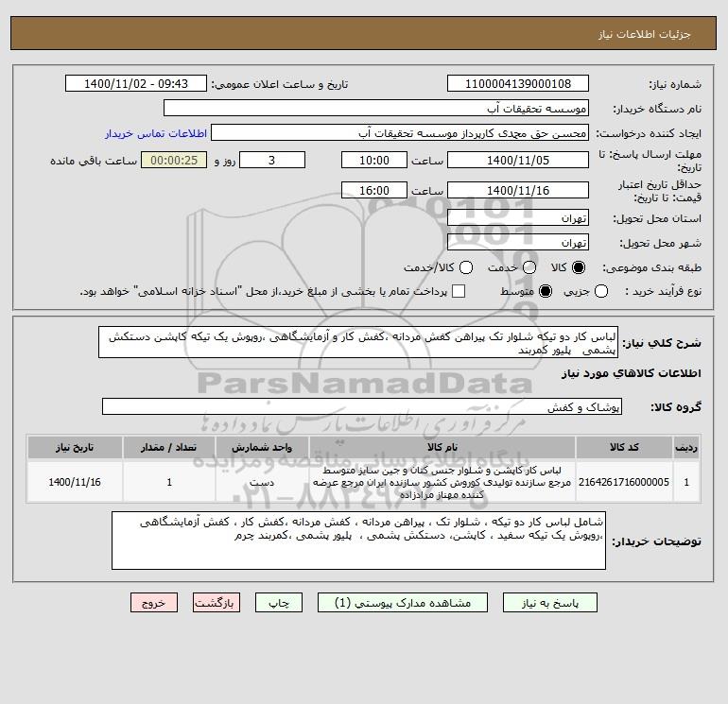This screenshot has width=728, height=704.
Task: Open اطلاعات تماس خریدار link
Action: (156, 133)
